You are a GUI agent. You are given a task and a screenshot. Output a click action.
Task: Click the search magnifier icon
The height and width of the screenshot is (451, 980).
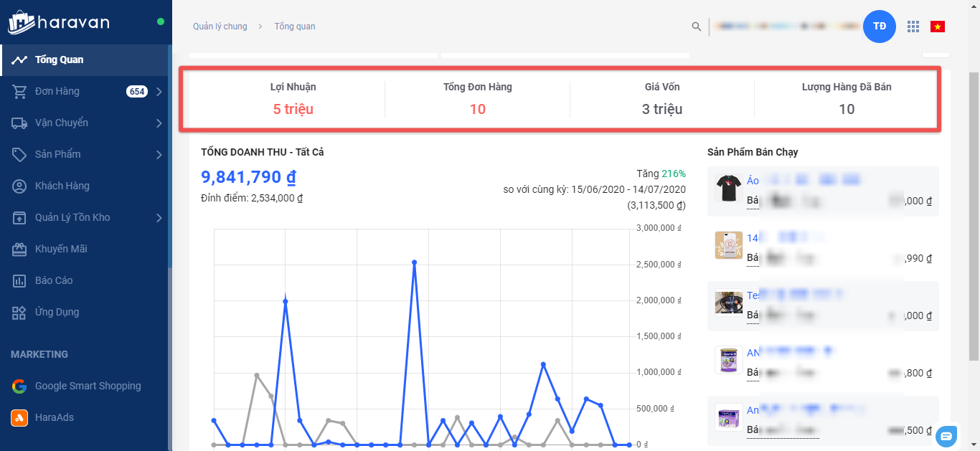tap(696, 27)
